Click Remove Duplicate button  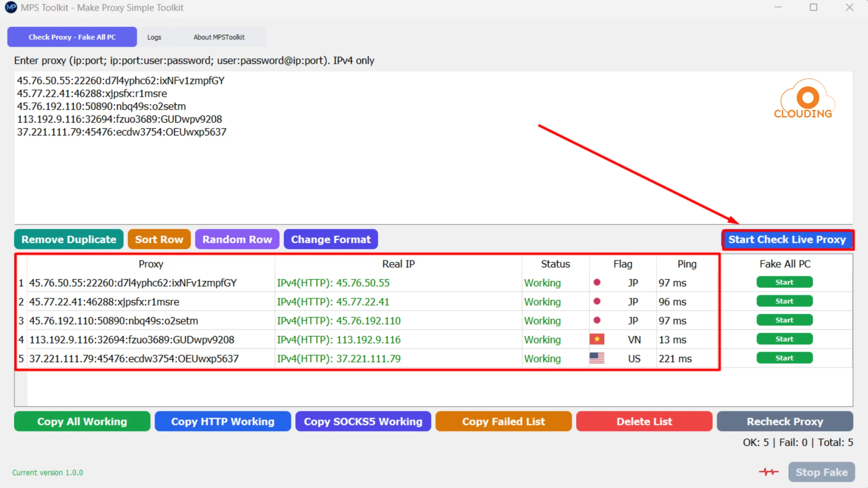(x=69, y=239)
